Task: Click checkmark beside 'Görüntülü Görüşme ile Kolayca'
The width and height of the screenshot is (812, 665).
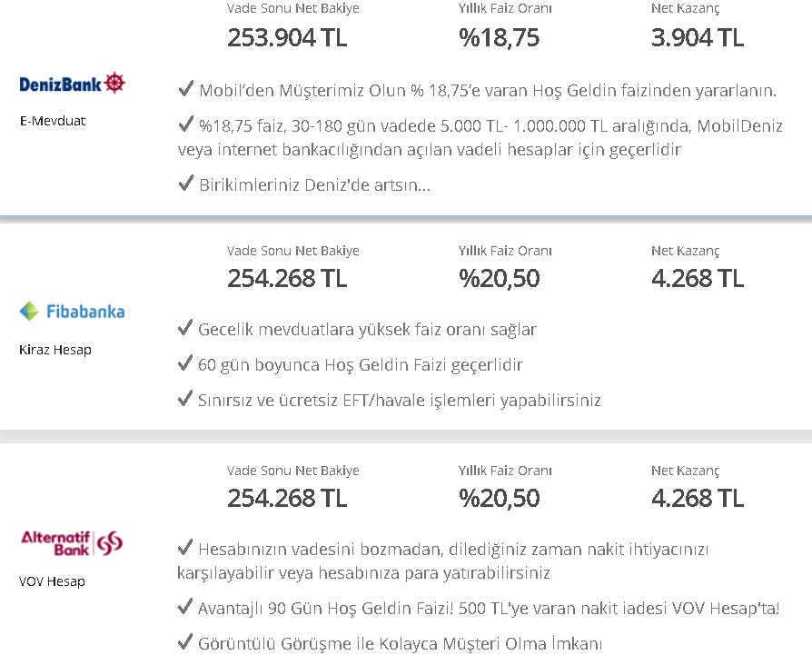Action: [x=185, y=642]
